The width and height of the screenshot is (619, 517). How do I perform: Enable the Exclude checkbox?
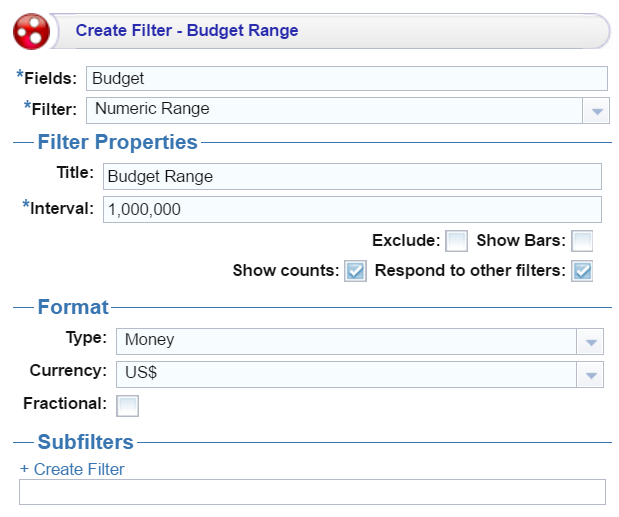[x=457, y=241]
